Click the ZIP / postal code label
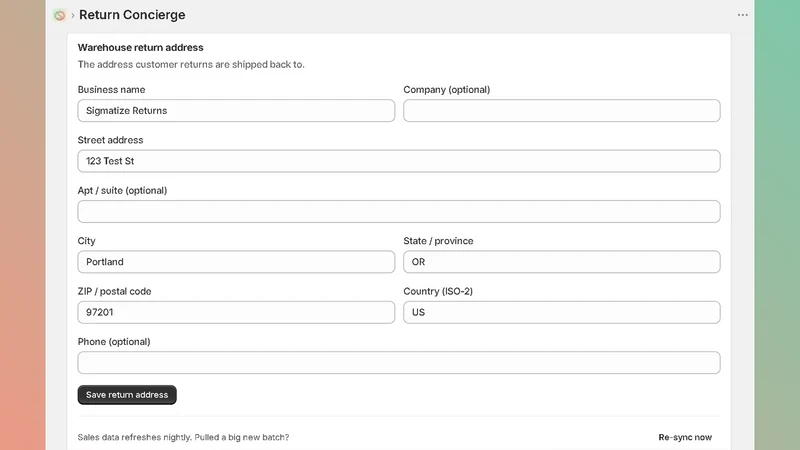The height and width of the screenshot is (450, 800). [114, 291]
